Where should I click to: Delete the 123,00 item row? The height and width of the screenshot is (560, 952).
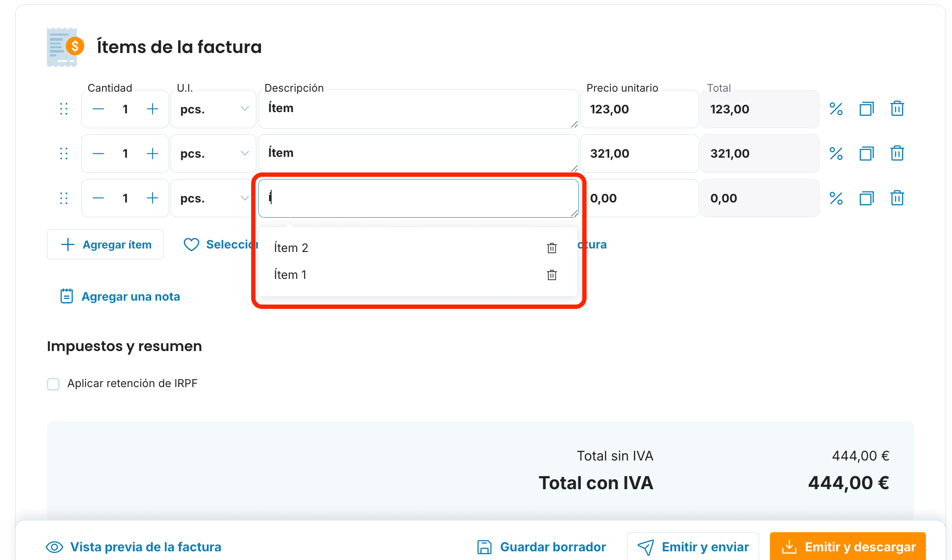point(897,109)
